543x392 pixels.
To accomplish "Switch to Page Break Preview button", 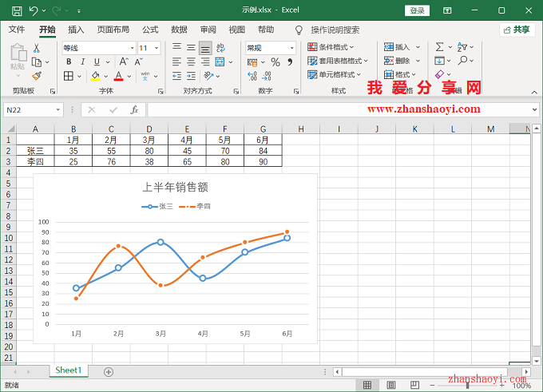I will pyautogui.click(x=414, y=385).
